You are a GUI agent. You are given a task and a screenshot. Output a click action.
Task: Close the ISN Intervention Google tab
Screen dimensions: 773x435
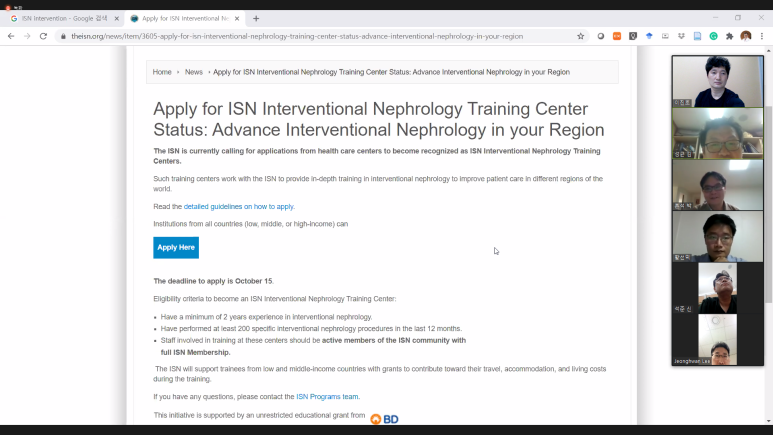[x=117, y=18]
